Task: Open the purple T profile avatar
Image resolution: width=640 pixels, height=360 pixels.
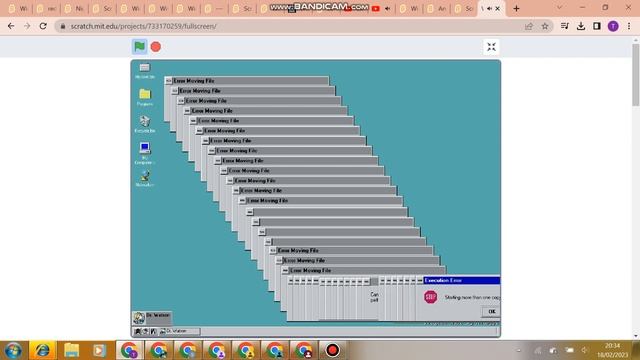Action: [x=613, y=26]
